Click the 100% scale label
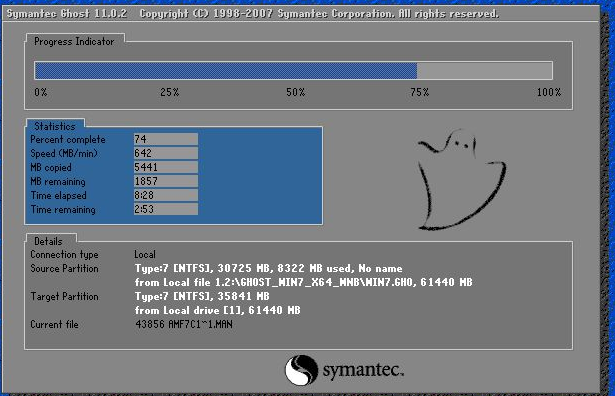 [x=549, y=93]
